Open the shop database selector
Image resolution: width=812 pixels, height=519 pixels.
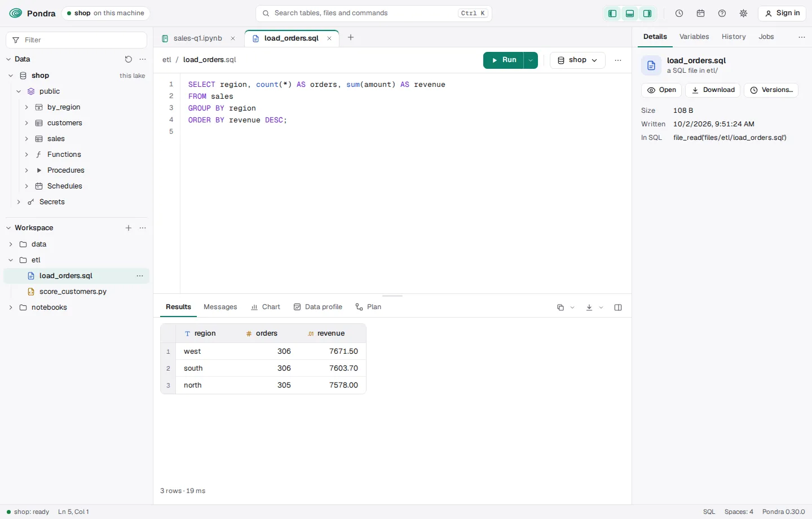[x=577, y=60]
